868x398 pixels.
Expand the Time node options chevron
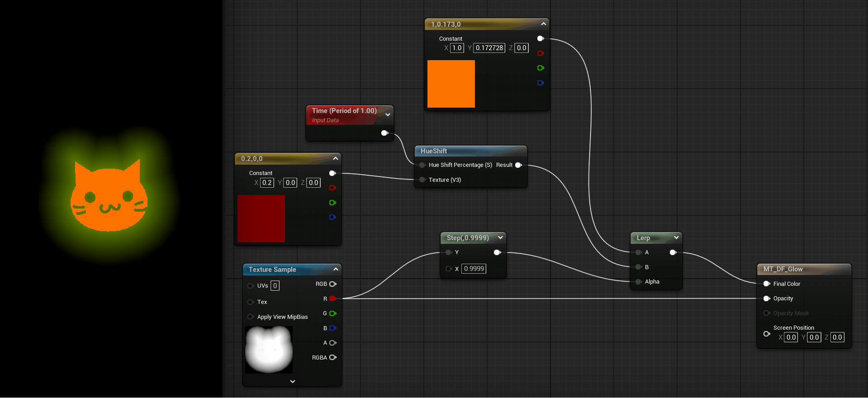(x=388, y=115)
